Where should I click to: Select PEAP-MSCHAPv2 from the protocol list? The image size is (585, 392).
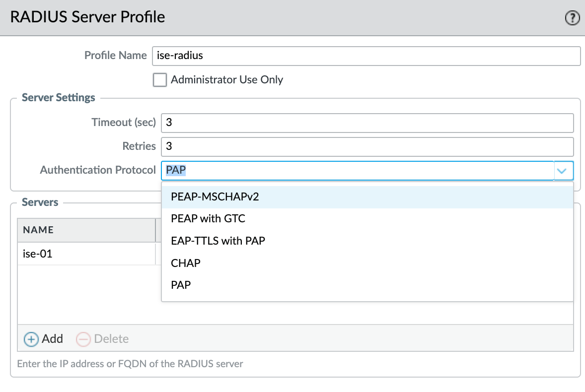click(215, 196)
